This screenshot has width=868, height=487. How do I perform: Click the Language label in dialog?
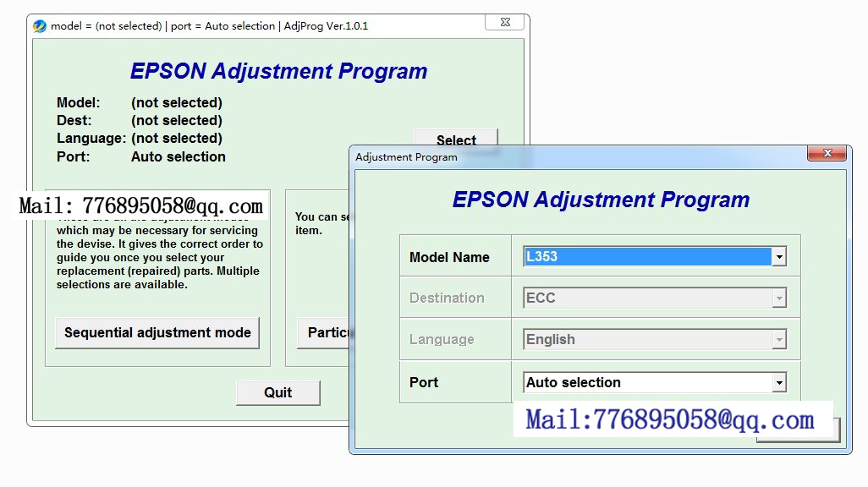(442, 339)
